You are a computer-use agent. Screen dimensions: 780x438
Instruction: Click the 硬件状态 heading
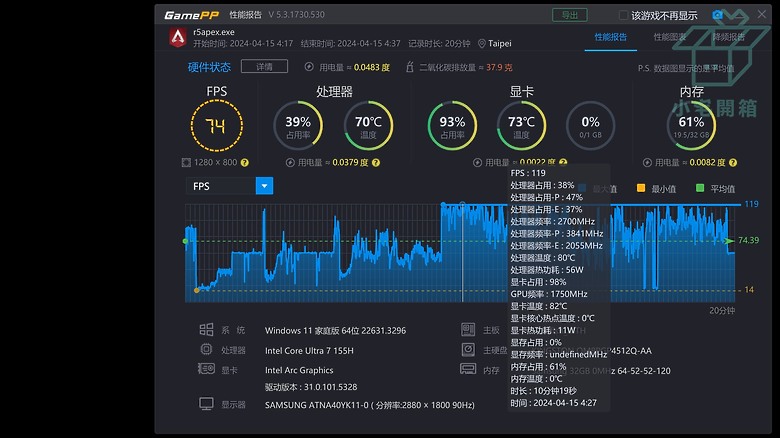pos(209,67)
